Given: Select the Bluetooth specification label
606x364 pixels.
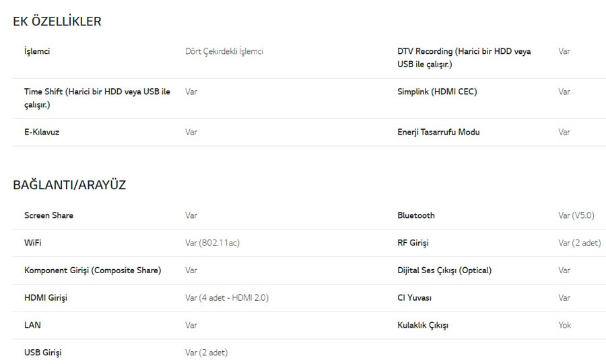Looking at the screenshot, I should click(x=416, y=215).
